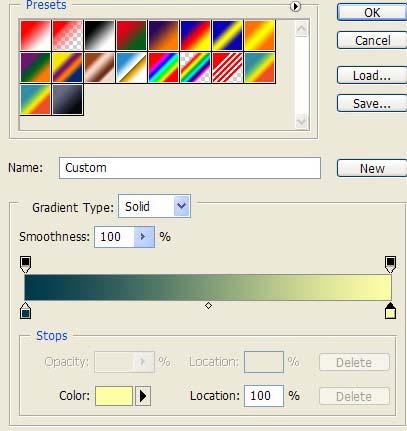
Task: Open the pale yellow Color swatch
Action: [x=114, y=396]
